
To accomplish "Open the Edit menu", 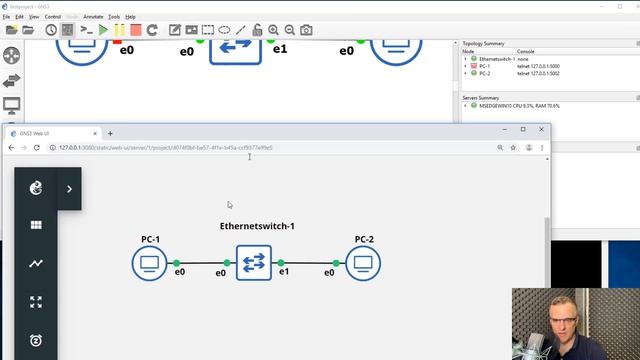I will point(19,17).
